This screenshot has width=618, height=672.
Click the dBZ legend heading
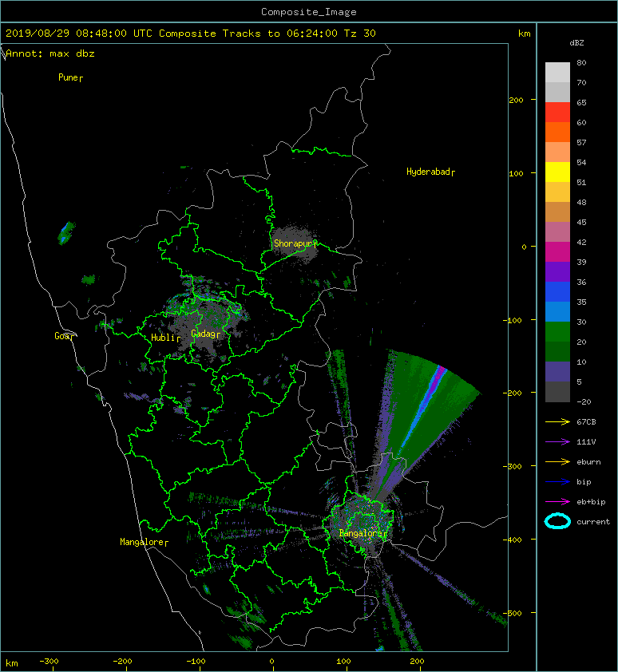click(x=576, y=43)
